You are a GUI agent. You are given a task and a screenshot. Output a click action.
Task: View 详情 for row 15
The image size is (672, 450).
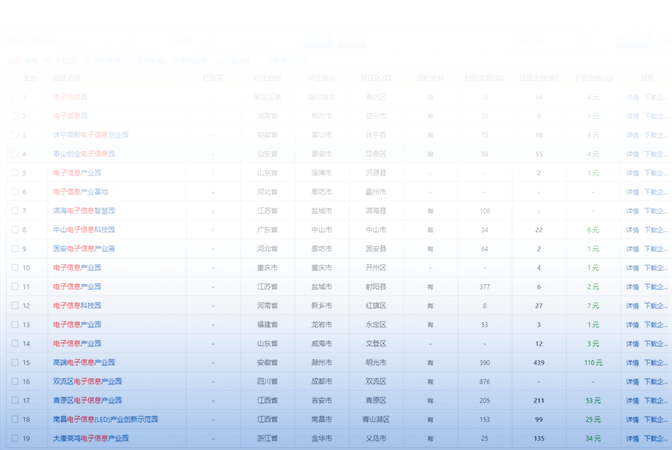(x=632, y=363)
